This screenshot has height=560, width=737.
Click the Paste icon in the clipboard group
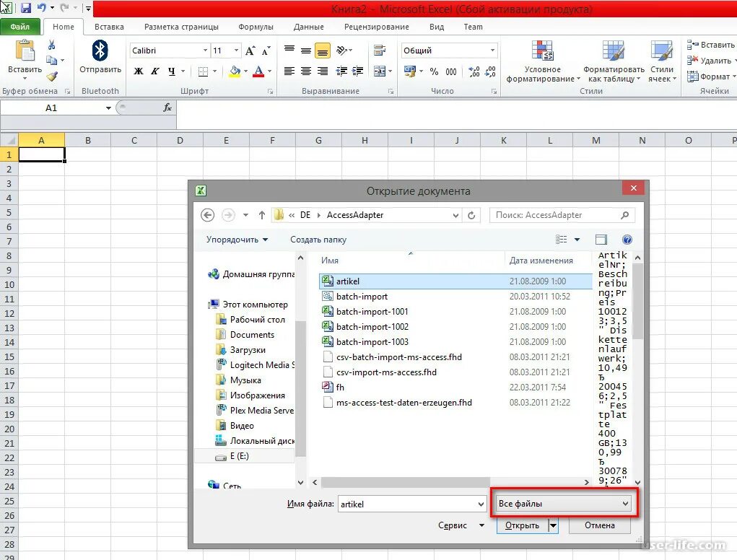coord(25,51)
